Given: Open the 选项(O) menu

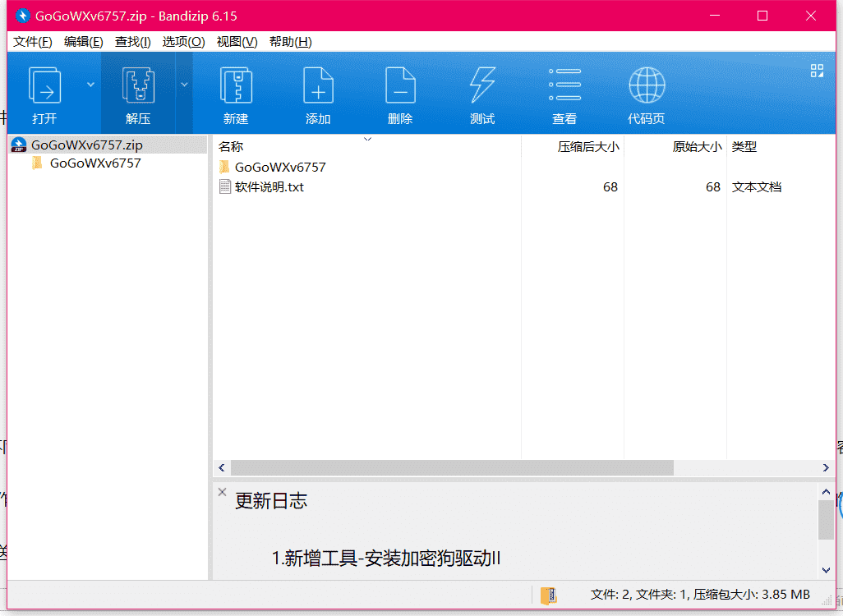Looking at the screenshot, I should tap(183, 42).
